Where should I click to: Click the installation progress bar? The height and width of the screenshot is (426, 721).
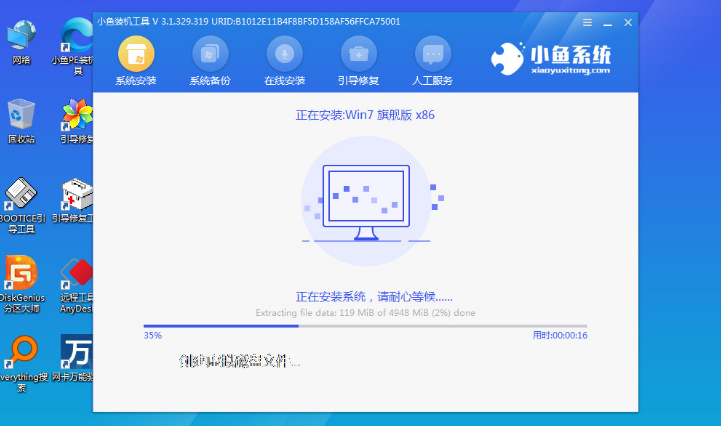(x=365, y=325)
